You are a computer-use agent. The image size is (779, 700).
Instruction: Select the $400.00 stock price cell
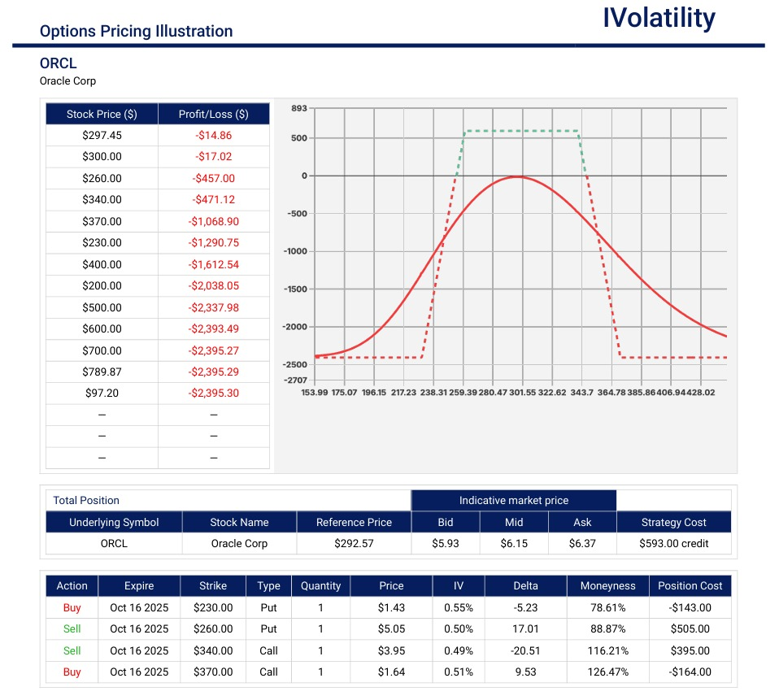(x=102, y=265)
